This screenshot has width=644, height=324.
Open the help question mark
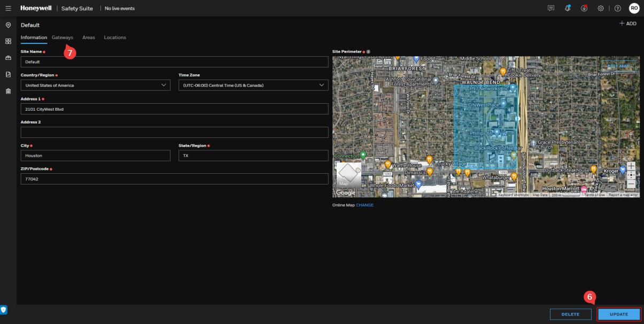tap(618, 8)
